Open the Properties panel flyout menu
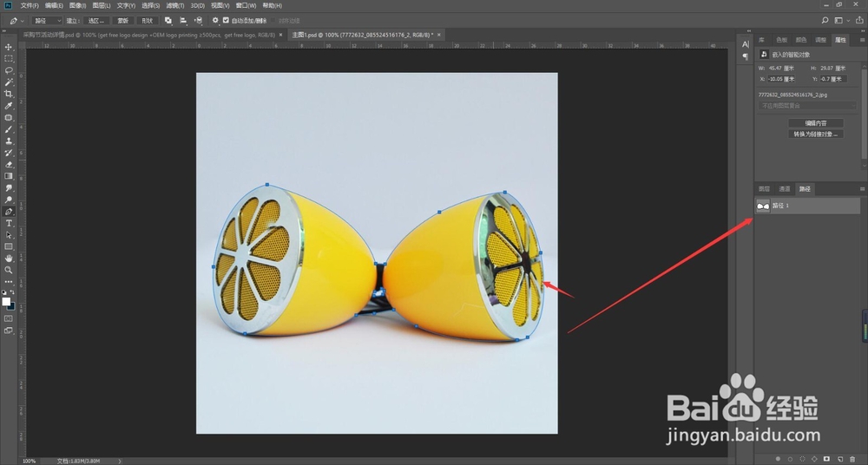Screen dimensions: 868x465 coord(862,40)
